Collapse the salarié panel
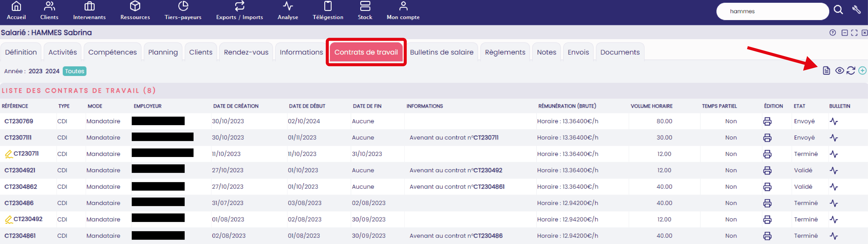The image size is (868, 244). pos(844,33)
